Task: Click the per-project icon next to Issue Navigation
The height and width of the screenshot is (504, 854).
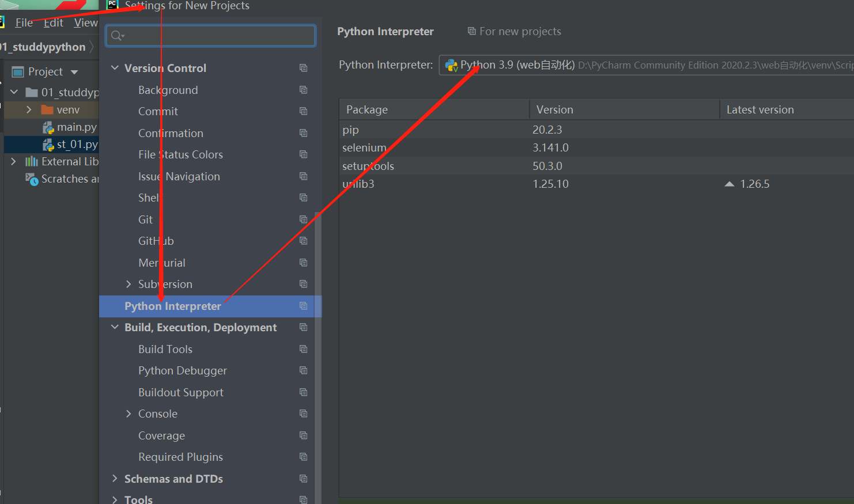Action: [x=303, y=176]
